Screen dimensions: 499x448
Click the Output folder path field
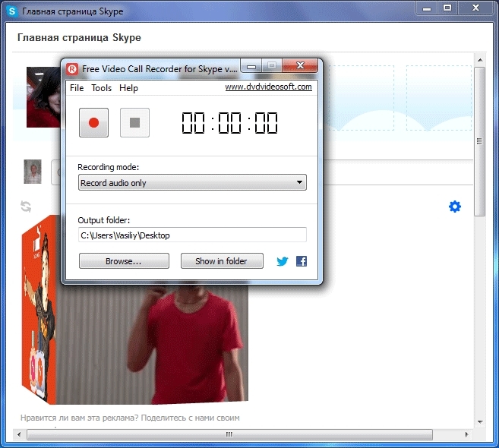click(x=192, y=235)
